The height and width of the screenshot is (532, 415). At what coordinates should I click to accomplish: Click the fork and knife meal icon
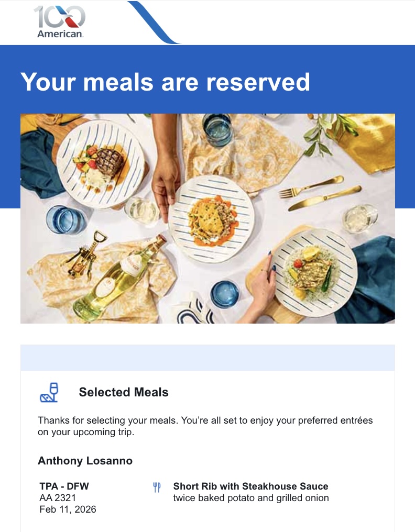click(157, 488)
